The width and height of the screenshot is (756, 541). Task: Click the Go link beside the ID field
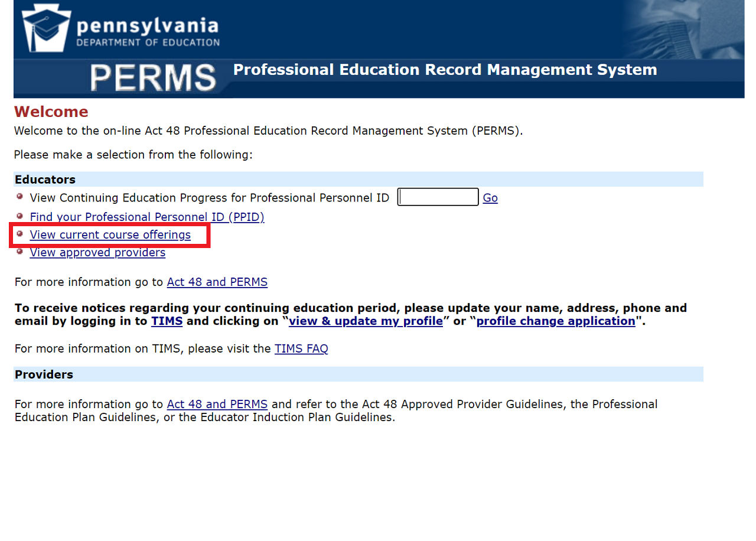coord(490,198)
